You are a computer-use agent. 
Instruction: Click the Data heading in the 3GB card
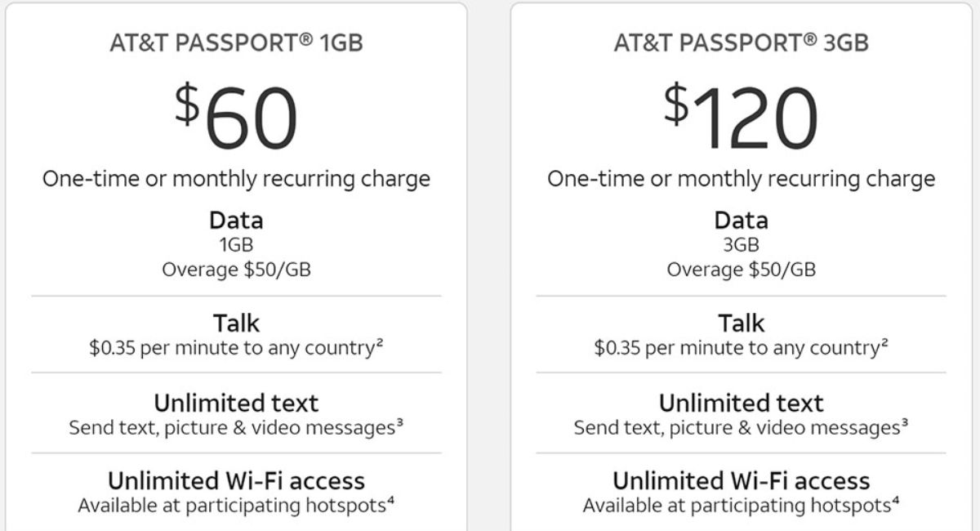741,221
